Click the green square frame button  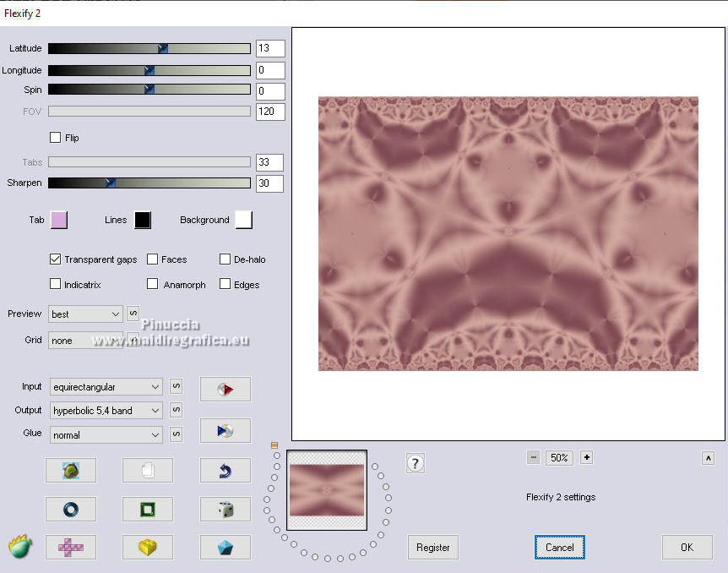(148, 509)
